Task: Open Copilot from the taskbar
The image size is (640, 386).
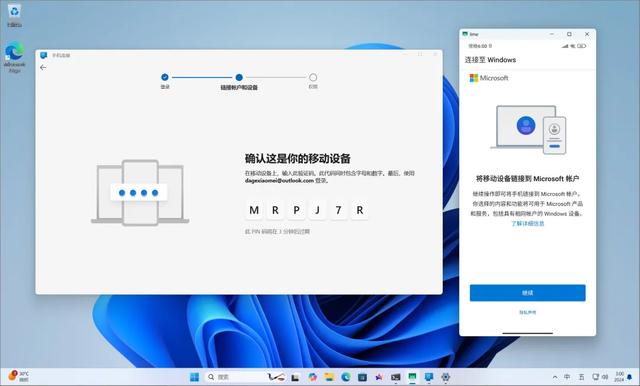Action: pyautogui.click(x=313, y=377)
